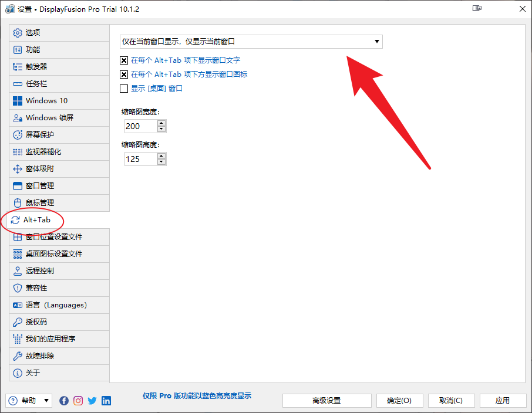Click the monitor icon in title bar
This screenshot has height=413, width=532.
477,9
